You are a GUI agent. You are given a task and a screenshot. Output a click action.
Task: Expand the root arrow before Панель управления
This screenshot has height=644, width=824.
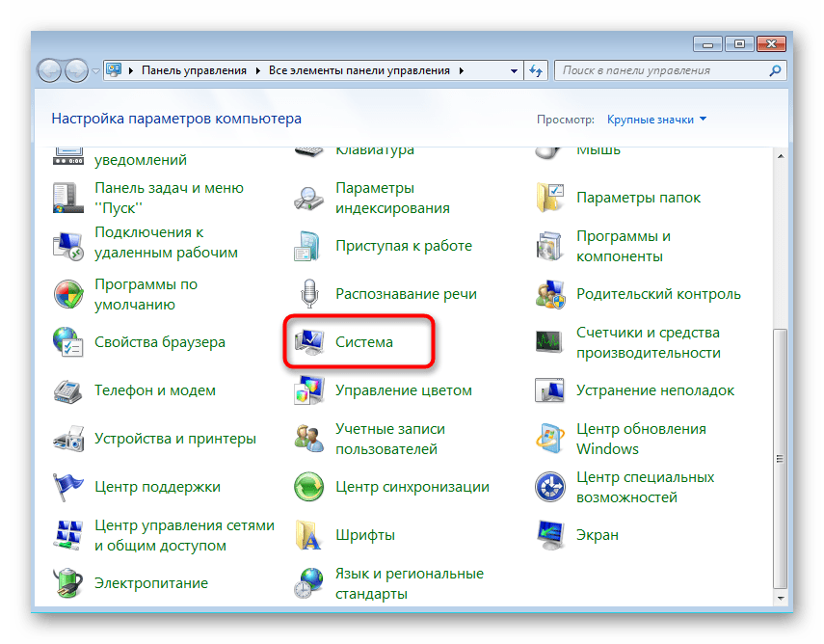(x=131, y=71)
